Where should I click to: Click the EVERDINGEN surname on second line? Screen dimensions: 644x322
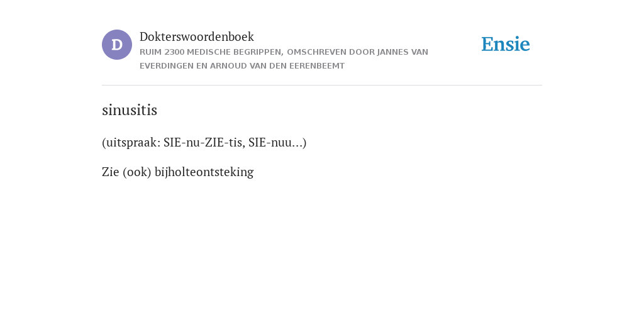166,66
